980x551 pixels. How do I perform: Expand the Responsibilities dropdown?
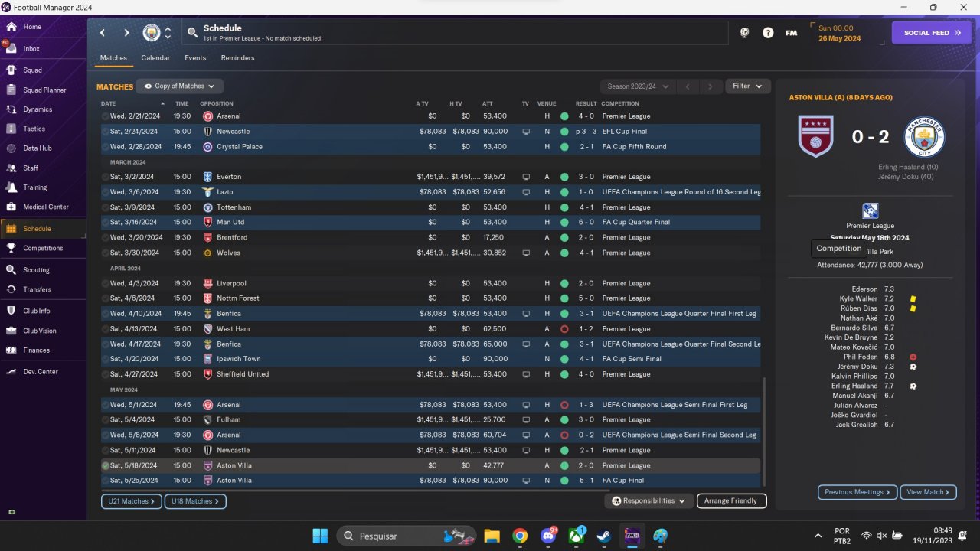click(648, 501)
